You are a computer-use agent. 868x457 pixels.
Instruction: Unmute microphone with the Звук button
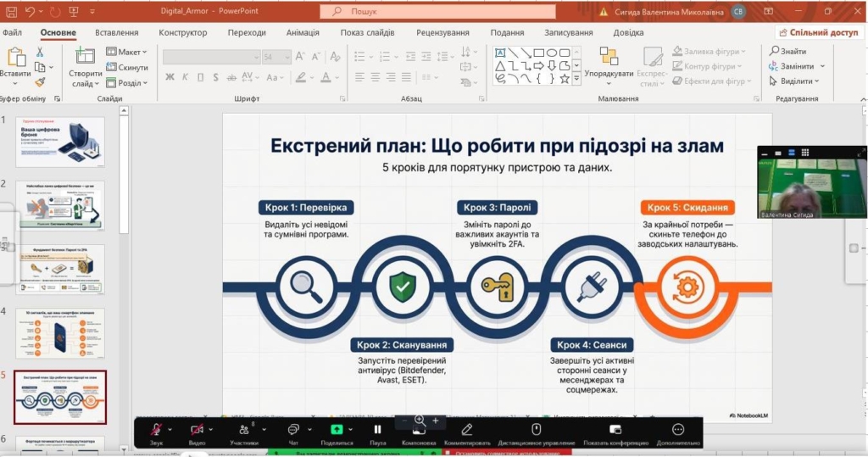coord(156,430)
